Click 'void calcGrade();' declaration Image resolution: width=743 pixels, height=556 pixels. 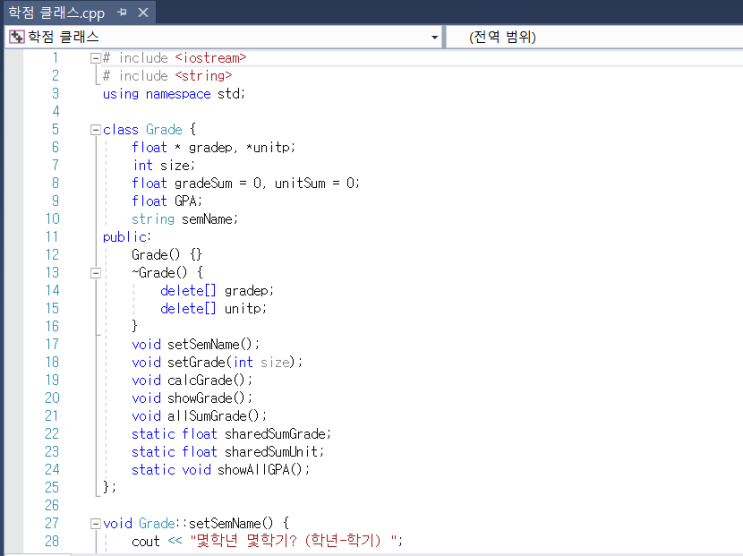coord(192,380)
